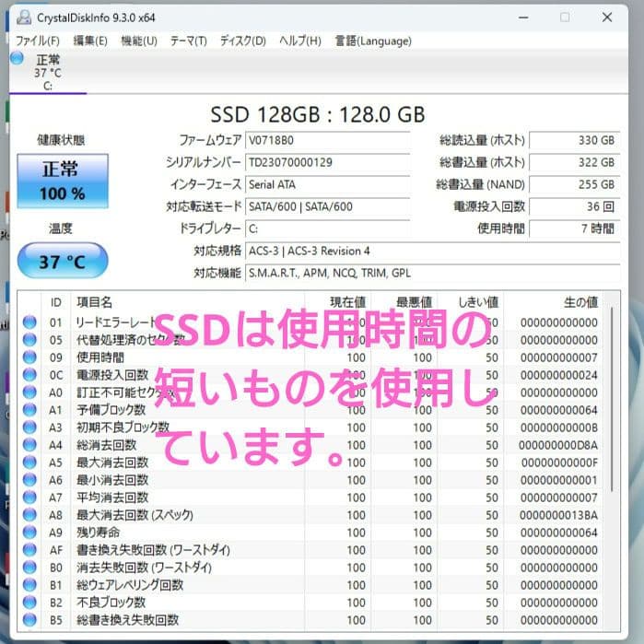The width and height of the screenshot is (644, 644).
Task: Click the 項目名 column header
Action: [188, 303]
